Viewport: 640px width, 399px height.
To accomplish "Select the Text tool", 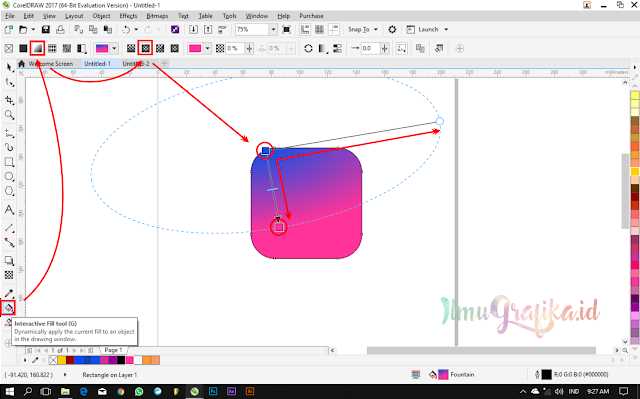I will (9, 210).
